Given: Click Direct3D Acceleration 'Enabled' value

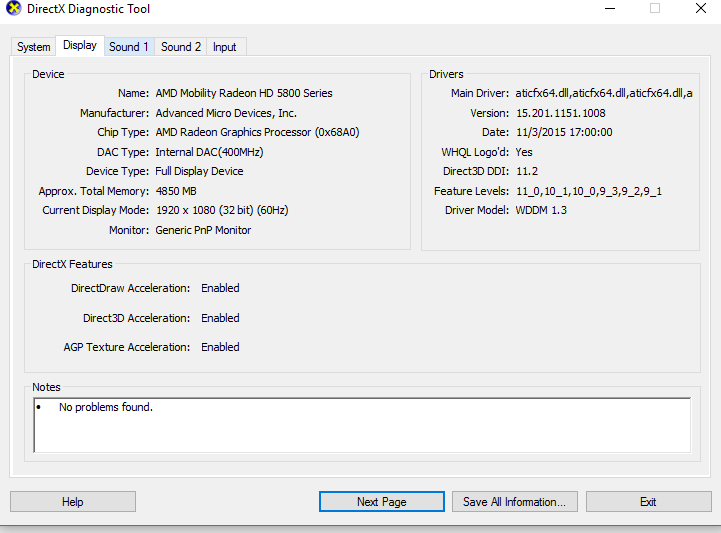Looking at the screenshot, I should (220, 318).
